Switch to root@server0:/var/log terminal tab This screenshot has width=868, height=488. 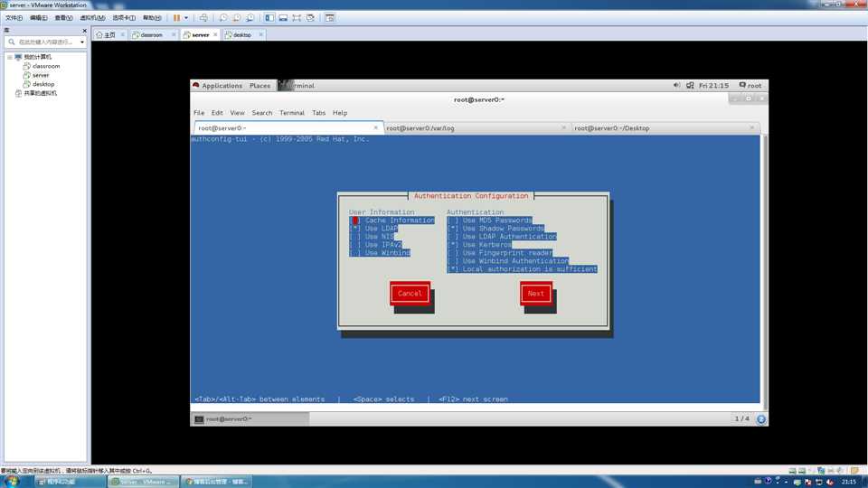476,127
